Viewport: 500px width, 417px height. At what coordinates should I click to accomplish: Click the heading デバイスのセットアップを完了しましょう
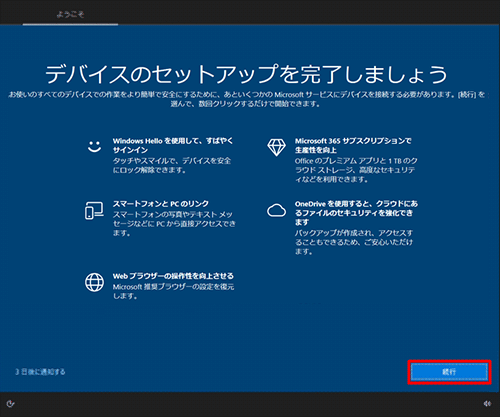(246, 74)
